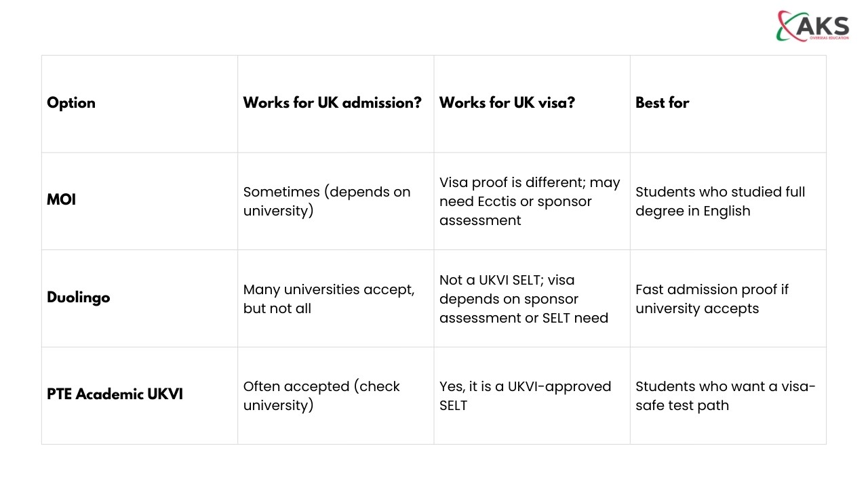The height and width of the screenshot is (488, 868).
Task: Select Fast admission proof if university accepts
Action: pyautogui.click(x=712, y=299)
